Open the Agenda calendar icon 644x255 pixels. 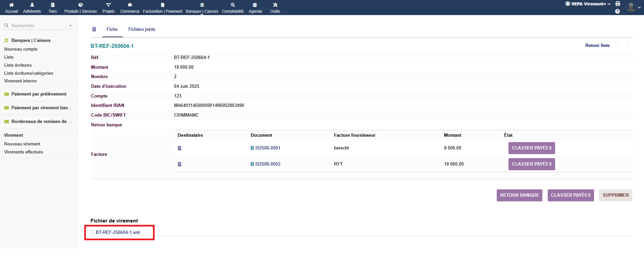[255, 5]
